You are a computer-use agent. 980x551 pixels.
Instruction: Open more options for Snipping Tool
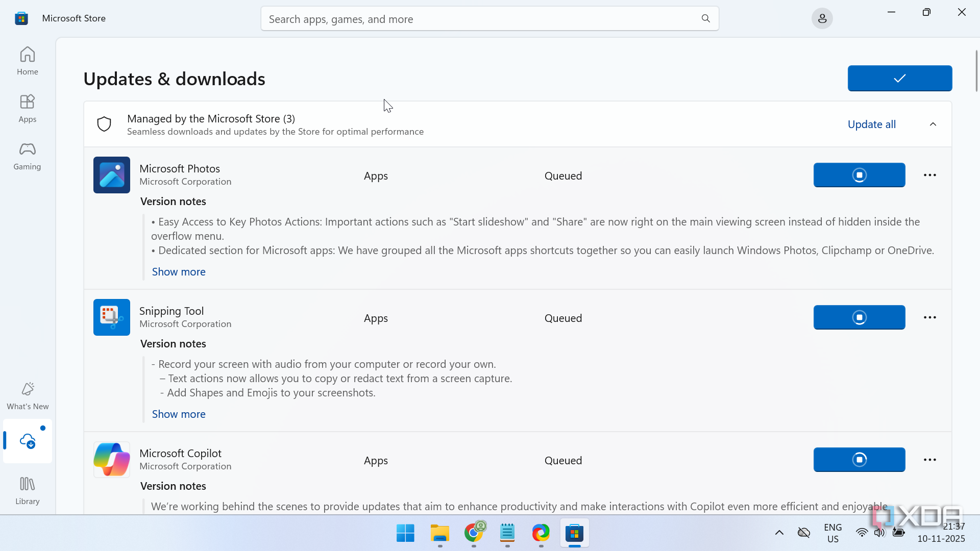pyautogui.click(x=929, y=317)
